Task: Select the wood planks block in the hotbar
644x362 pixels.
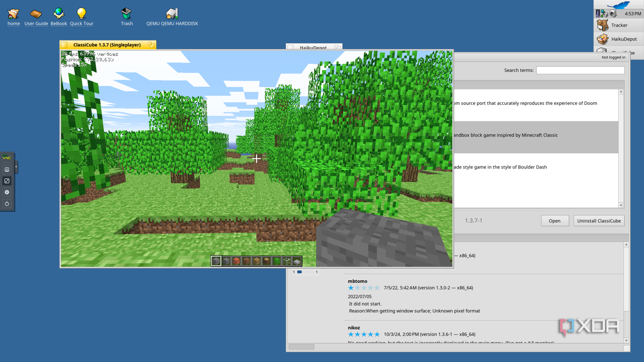Action: (x=256, y=261)
